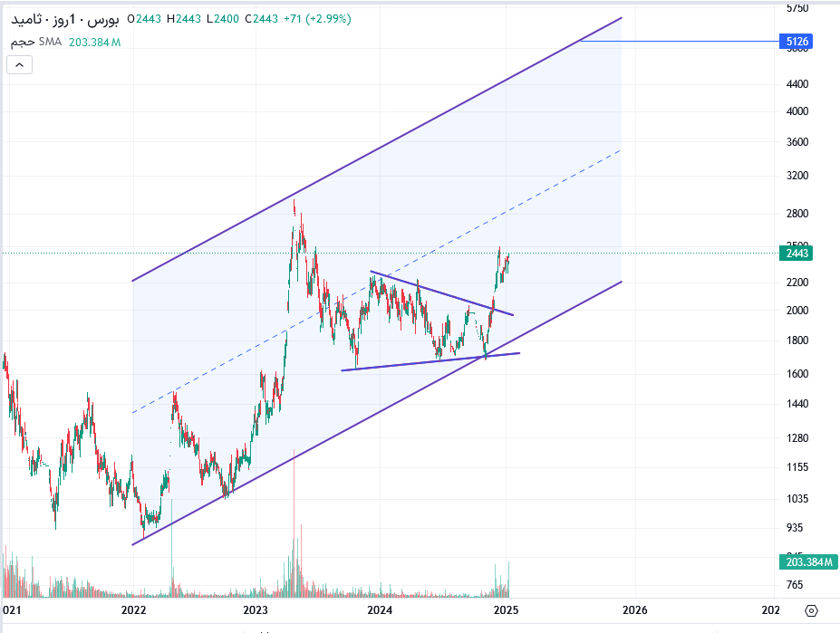840x633 pixels.
Task: Click the 2025 label on time axis
Action: click(x=506, y=610)
